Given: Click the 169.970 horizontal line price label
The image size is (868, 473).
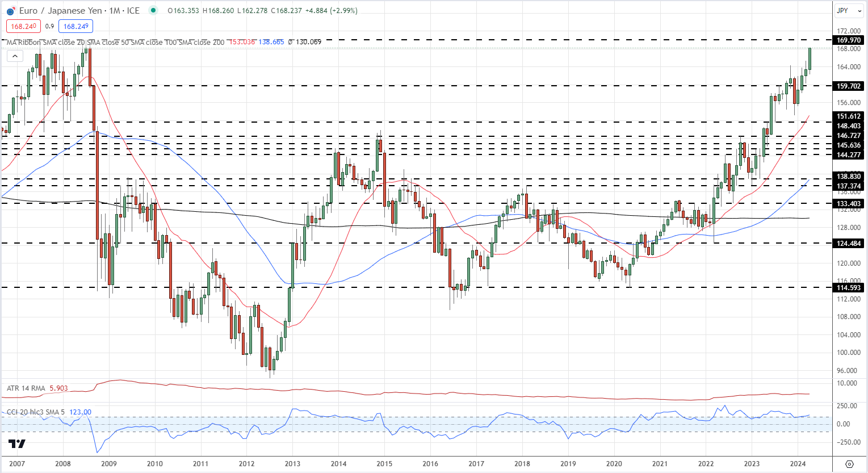Looking at the screenshot, I should pyautogui.click(x=849, y=40).
